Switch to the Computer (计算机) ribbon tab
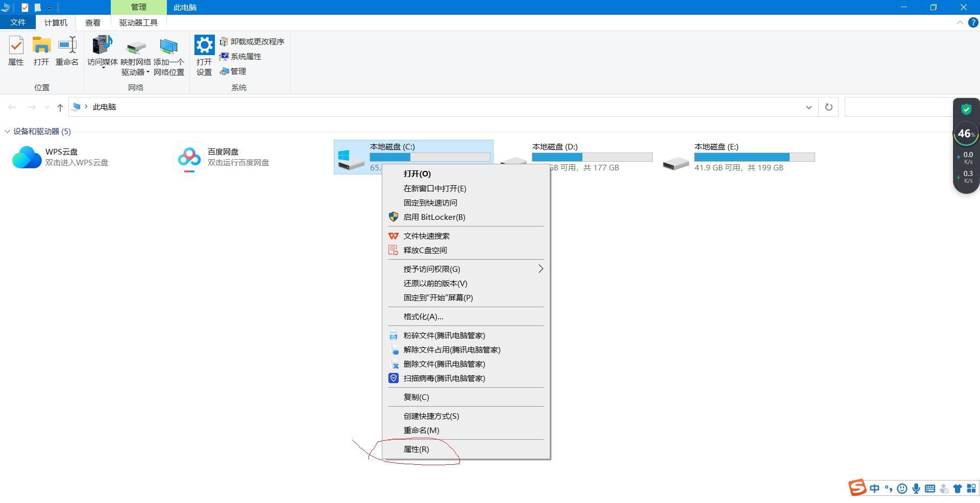 click(x=56, y=22)
